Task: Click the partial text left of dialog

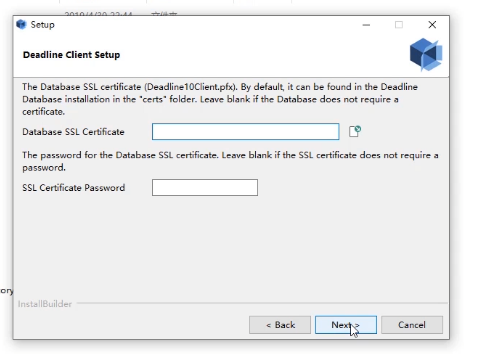Action: tap(6, 291)
